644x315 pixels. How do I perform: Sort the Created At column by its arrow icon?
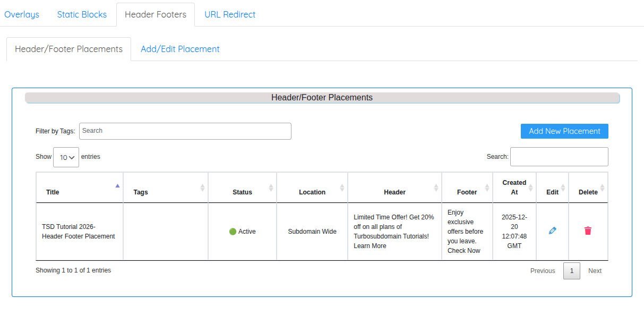pos(531,187)
